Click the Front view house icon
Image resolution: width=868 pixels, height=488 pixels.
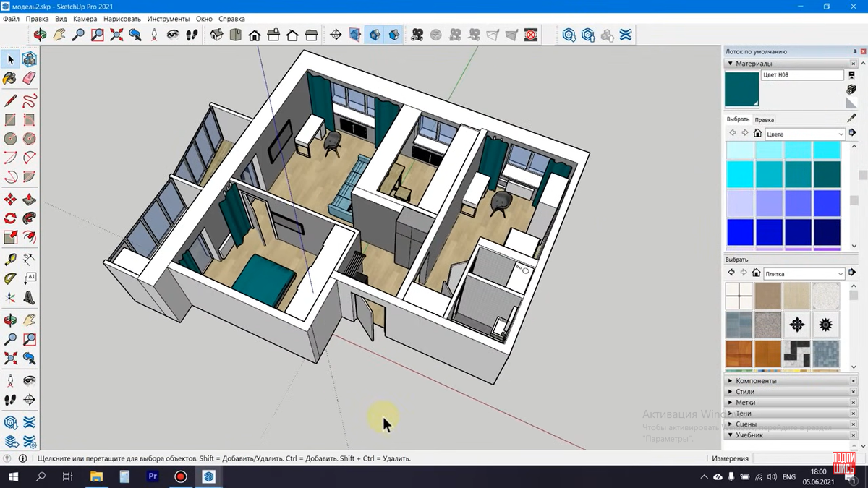(255, 34)
